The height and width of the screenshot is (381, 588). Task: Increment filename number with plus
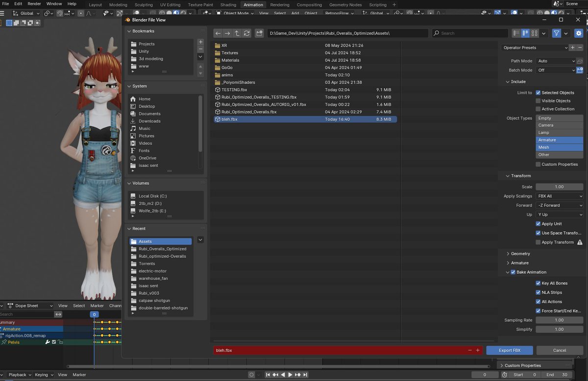pos(478,351)
